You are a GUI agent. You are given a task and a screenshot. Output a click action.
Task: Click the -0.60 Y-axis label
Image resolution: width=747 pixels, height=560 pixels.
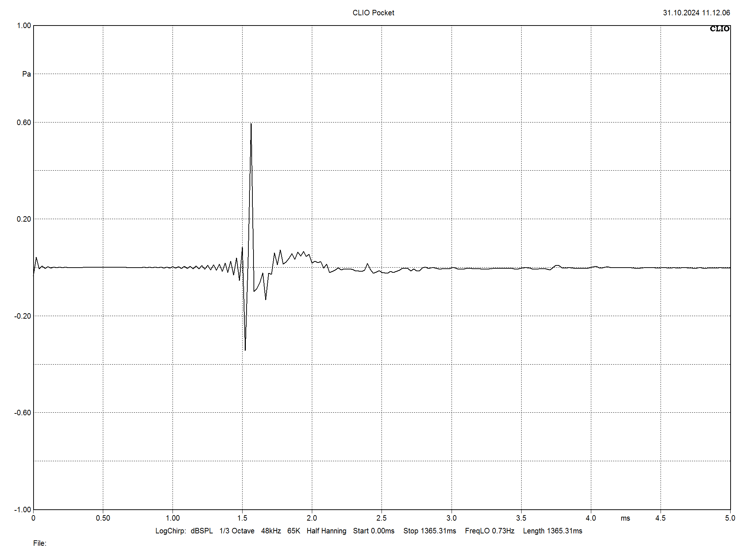pos(23,413)
